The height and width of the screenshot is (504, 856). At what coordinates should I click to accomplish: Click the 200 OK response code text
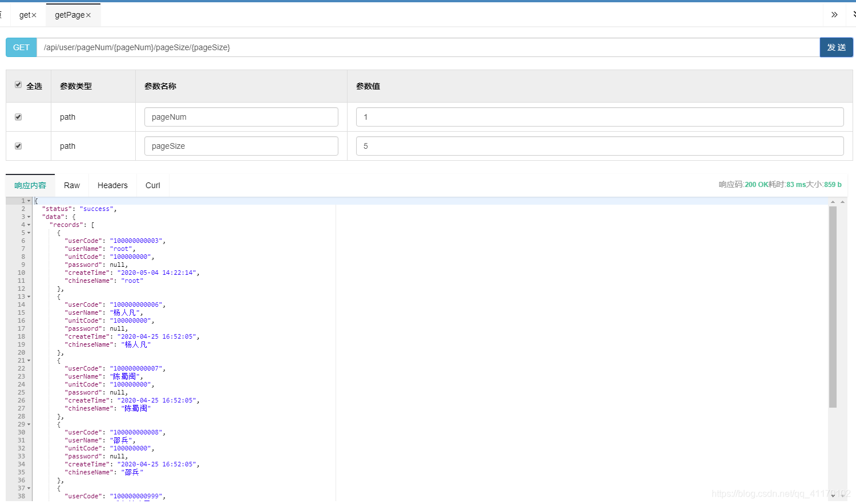[x=756, y=185]
